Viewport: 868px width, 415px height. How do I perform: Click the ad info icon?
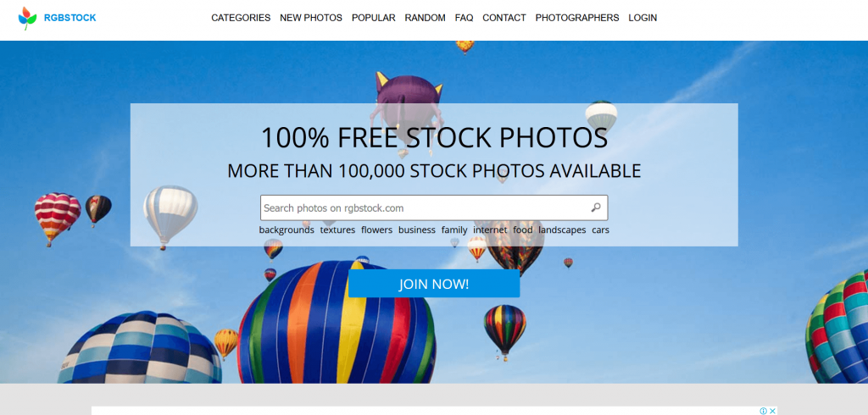[x=764, y=411]
